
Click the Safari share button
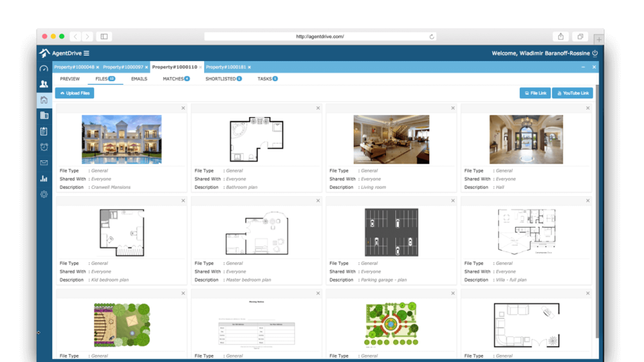click(561, 37)
